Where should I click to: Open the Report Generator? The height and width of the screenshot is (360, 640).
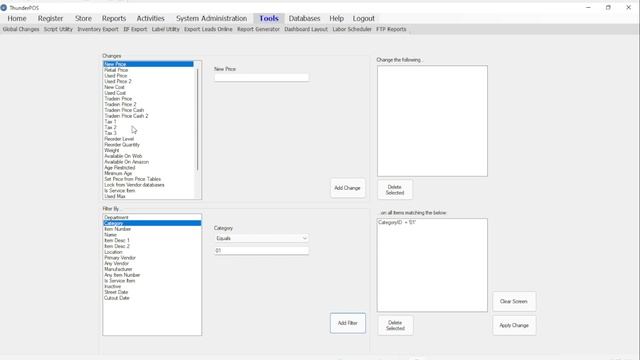pos(258,29)
